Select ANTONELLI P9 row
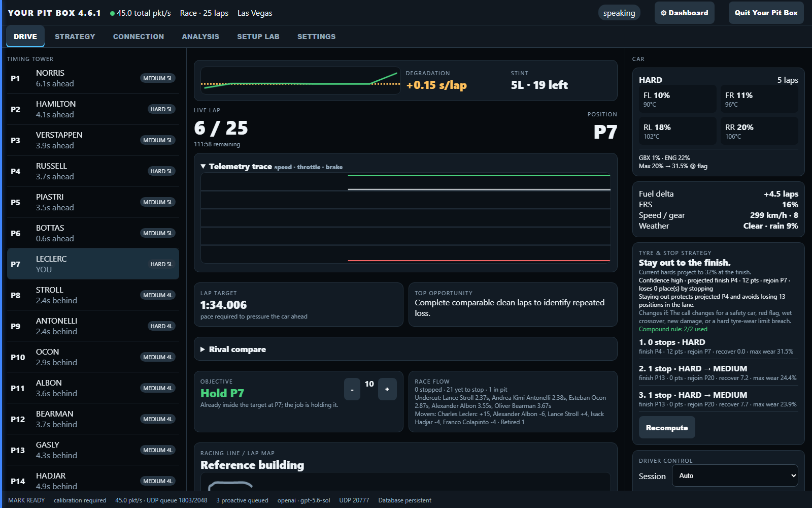Image resolution: width=812 pixels, height=508 pixels. (x=93, y=326)
